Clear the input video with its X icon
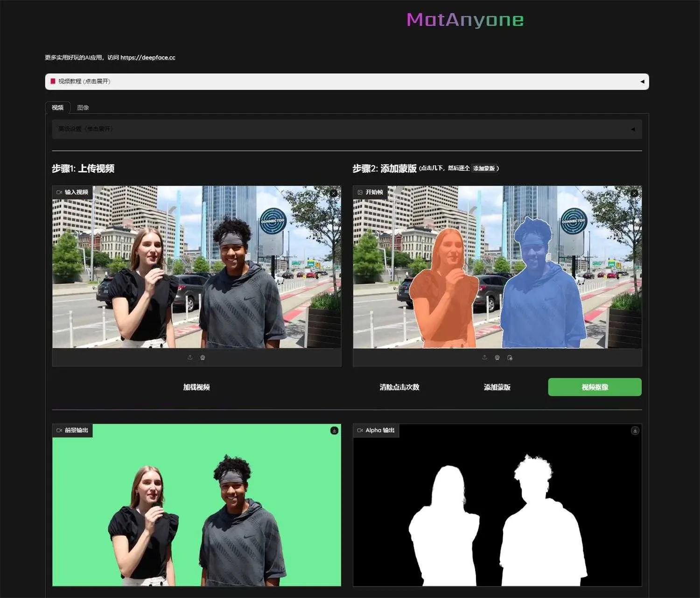This screenshot has width=700, height=598. coord(334,193)
